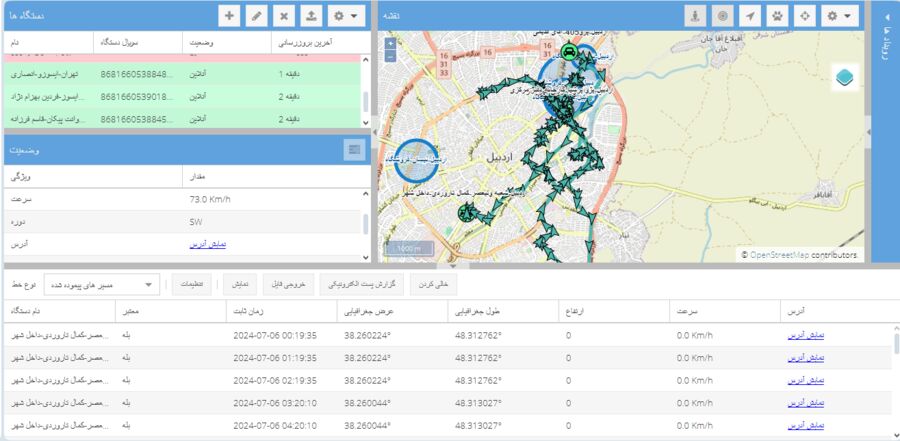Click the map zoom out minus button
Screen dimensions: 900x441
pos(389,58)
